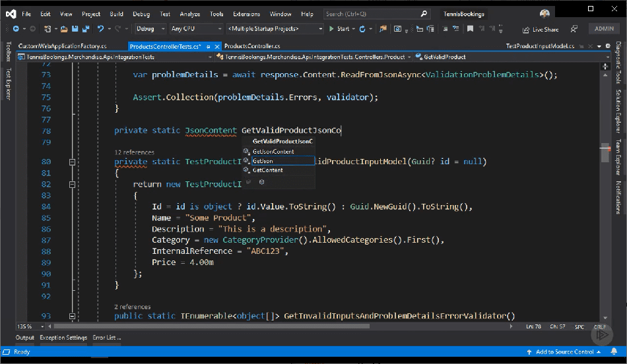Click the cube filter icon in IntelliSense popup

pyautogui.click(x=261, y=182)
